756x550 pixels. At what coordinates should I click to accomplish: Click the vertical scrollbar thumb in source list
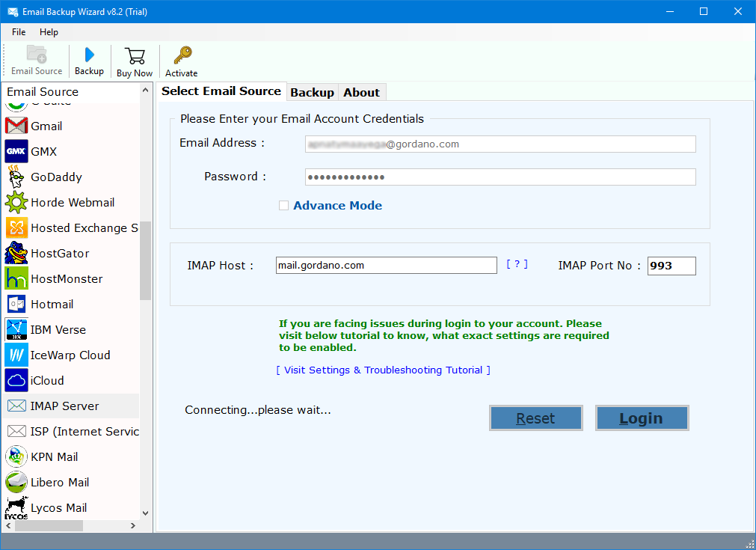point(146,260)
